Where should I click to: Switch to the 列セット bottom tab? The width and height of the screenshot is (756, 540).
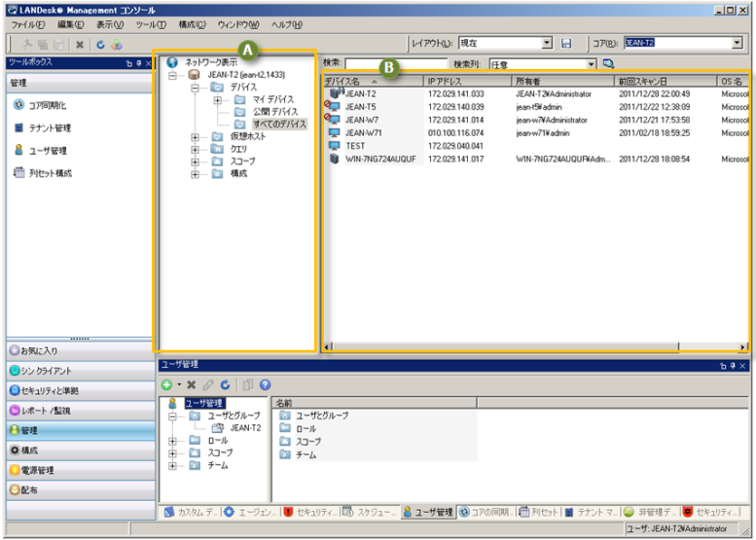pyautogui.click(x=539, y=512)
